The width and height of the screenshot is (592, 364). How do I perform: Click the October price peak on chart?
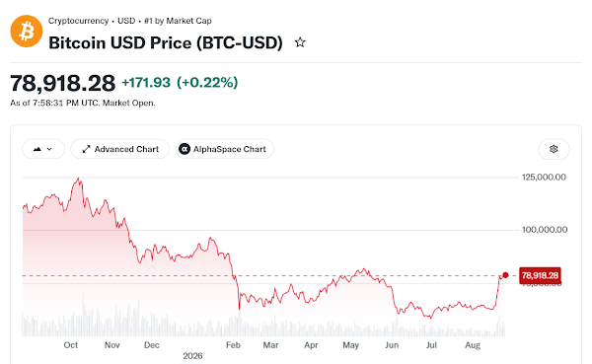tap(79, 179)
